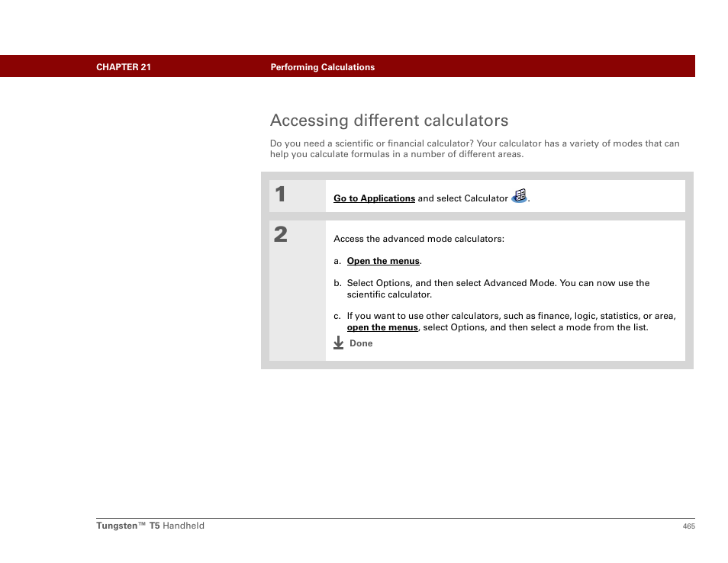Follow the 'Open the menus' link in step a

(383, 261)
